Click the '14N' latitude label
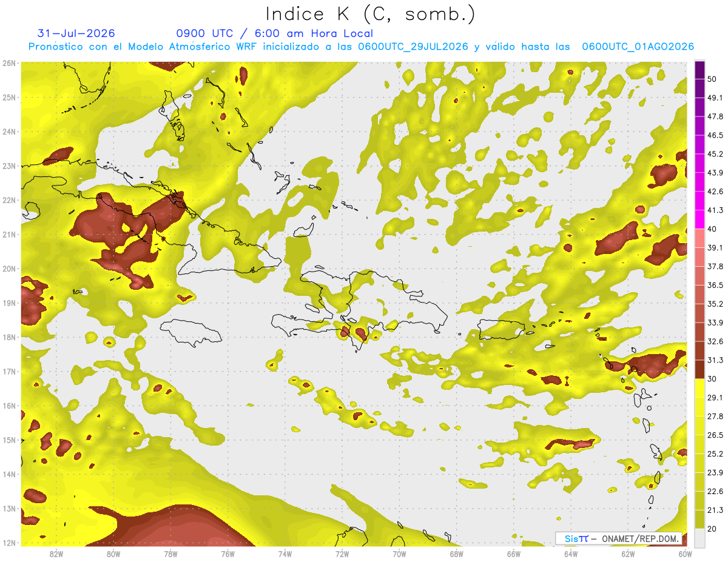 (10, 474)
